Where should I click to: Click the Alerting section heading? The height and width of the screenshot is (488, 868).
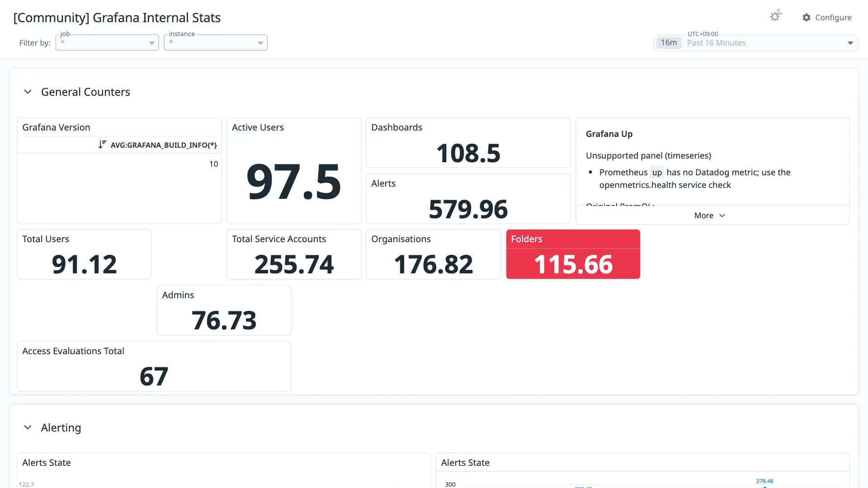click(61, 427)
